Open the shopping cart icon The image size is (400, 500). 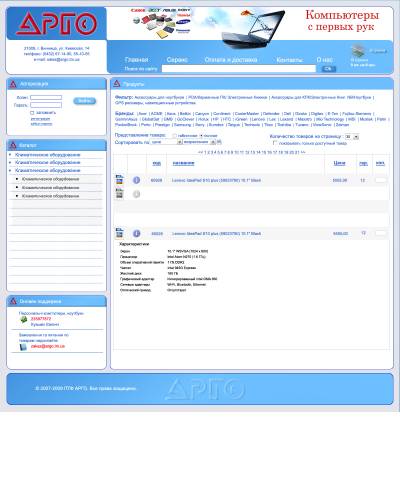tap(358, 51)
